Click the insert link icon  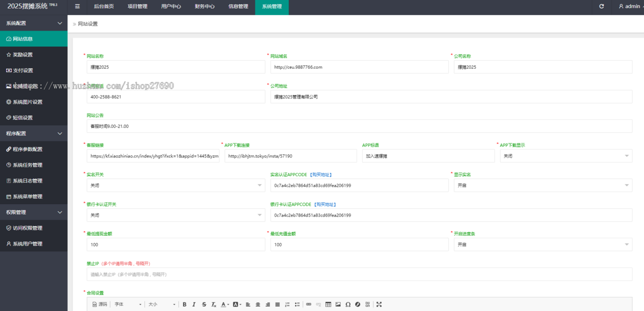pos(309,304)
